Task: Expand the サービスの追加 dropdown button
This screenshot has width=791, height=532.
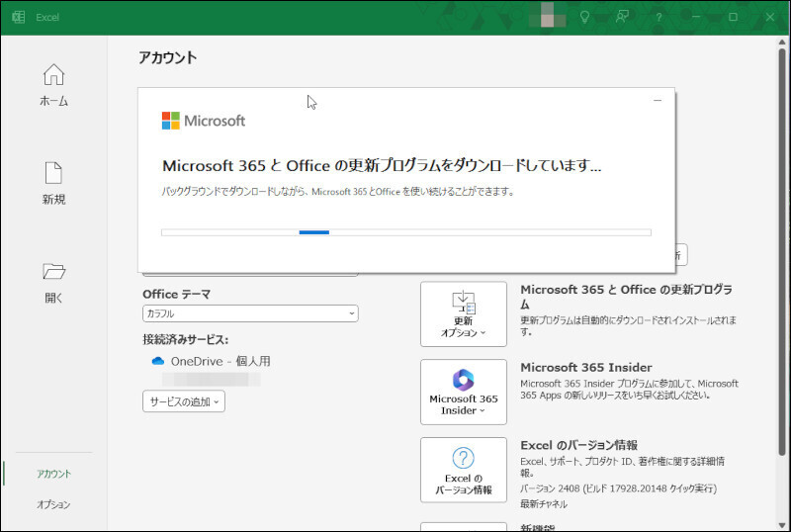Action: 184,401
